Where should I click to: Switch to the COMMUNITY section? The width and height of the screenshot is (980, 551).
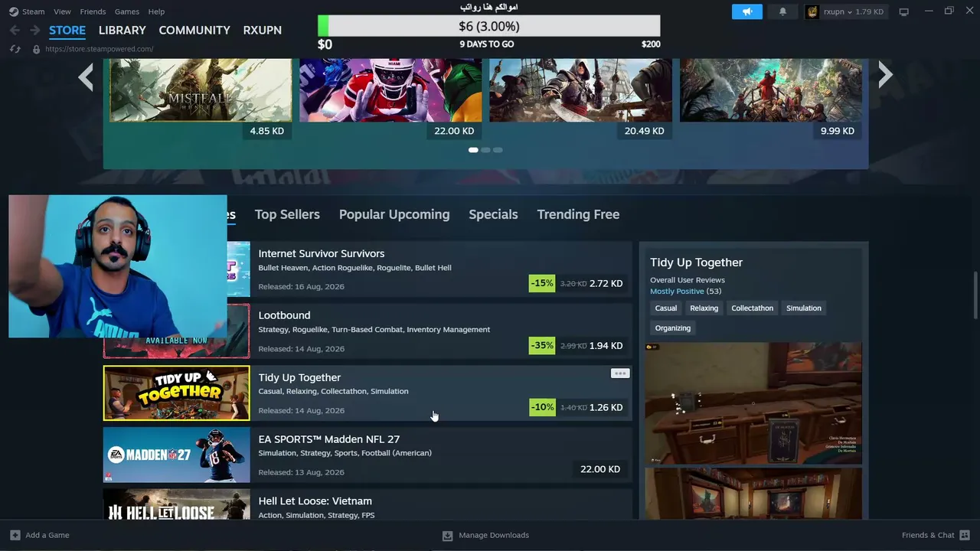(194, 30)
